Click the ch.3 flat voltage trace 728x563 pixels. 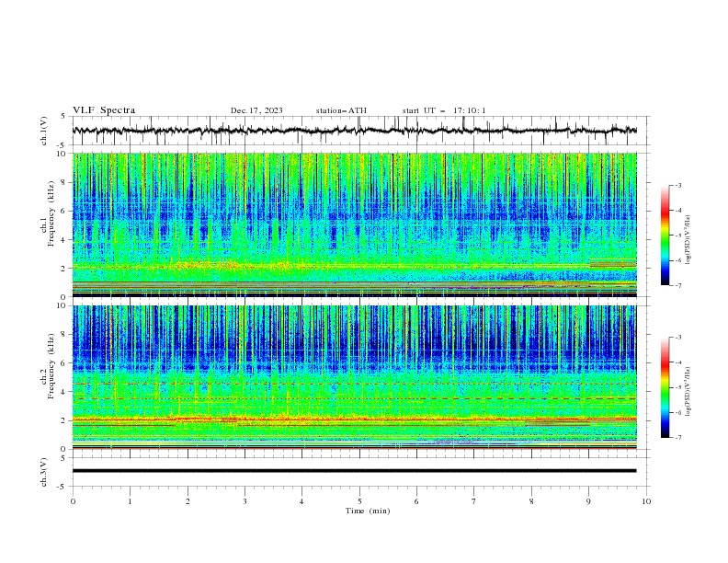pyautogui.click(x=354, y=471)
